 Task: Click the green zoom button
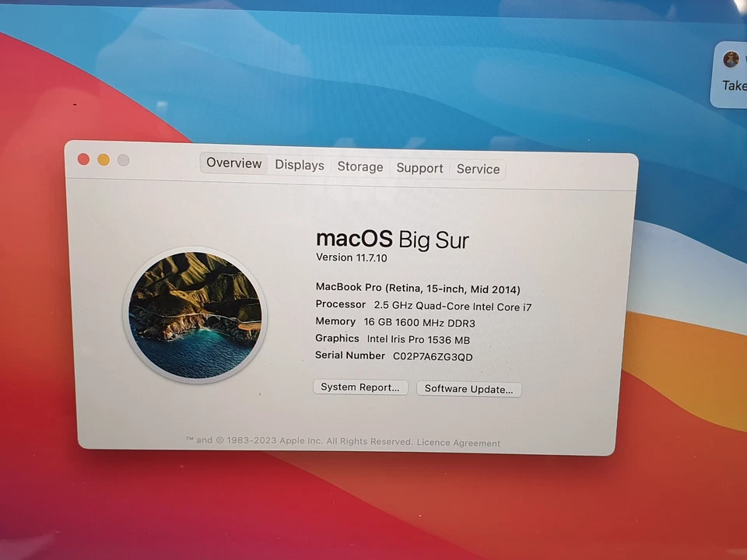click(123, 159)
